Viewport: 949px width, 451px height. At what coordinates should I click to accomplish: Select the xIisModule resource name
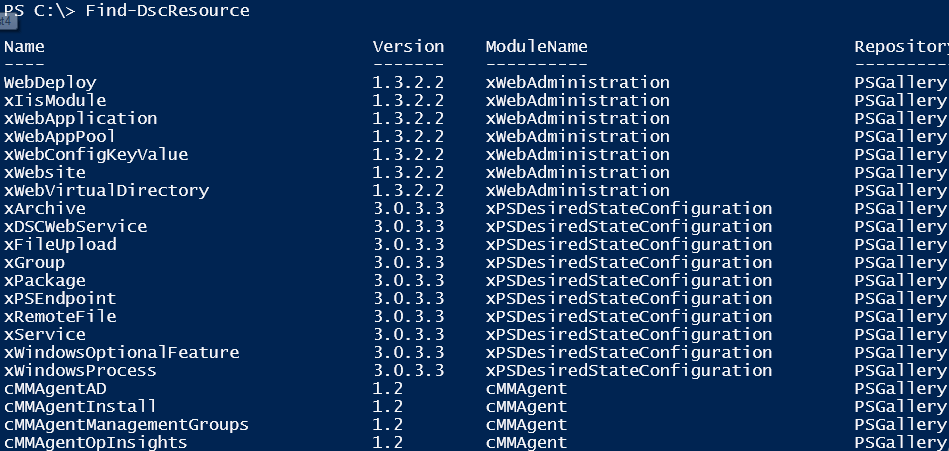[x=55, y=100]
